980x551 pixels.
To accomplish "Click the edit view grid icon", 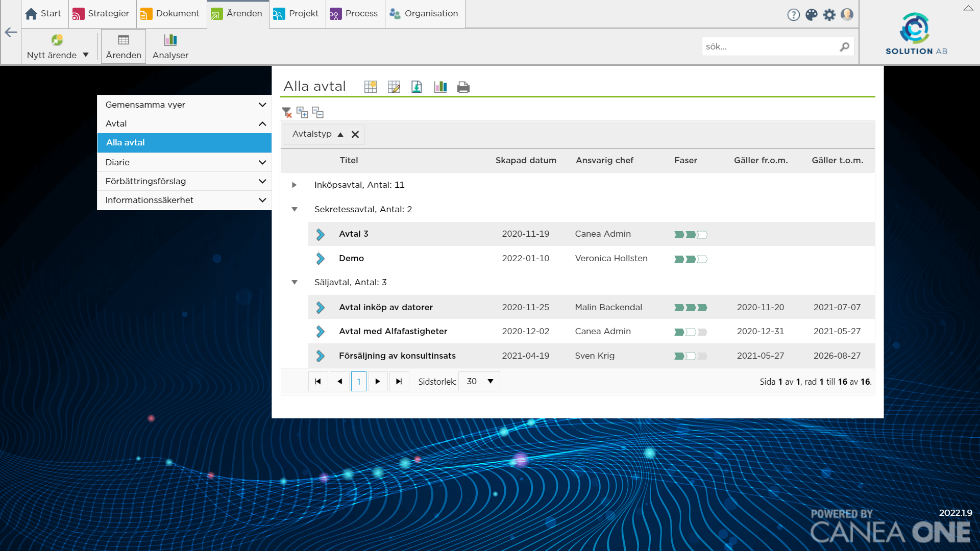I will click(x=394, y=87).
